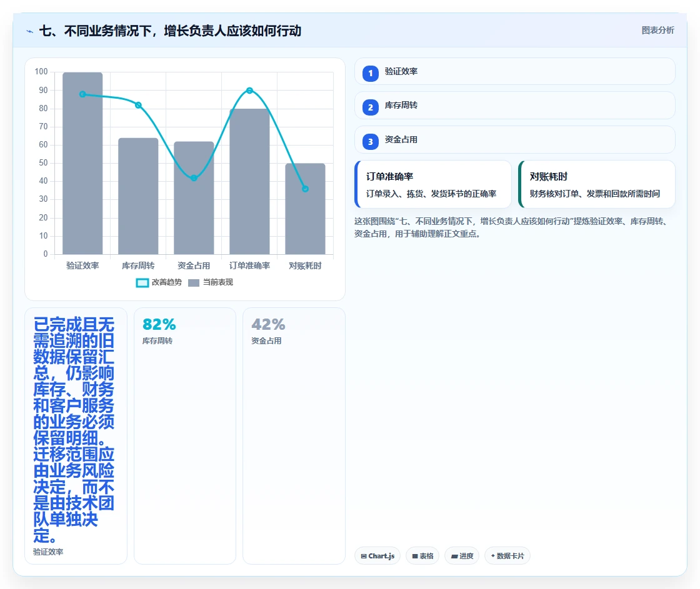Click the 图表分析 label in the header

pyautogui.click(x=657, y=31)
